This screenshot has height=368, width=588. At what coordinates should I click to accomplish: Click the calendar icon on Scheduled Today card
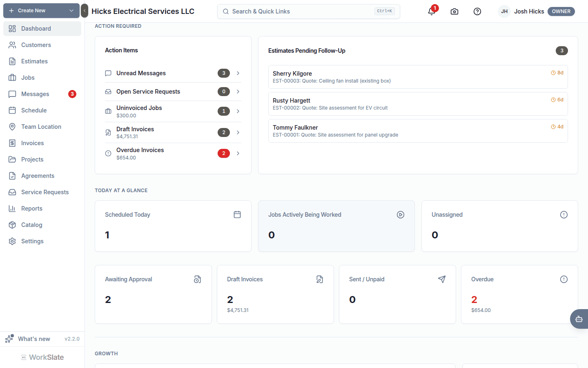tap(237, 215)
